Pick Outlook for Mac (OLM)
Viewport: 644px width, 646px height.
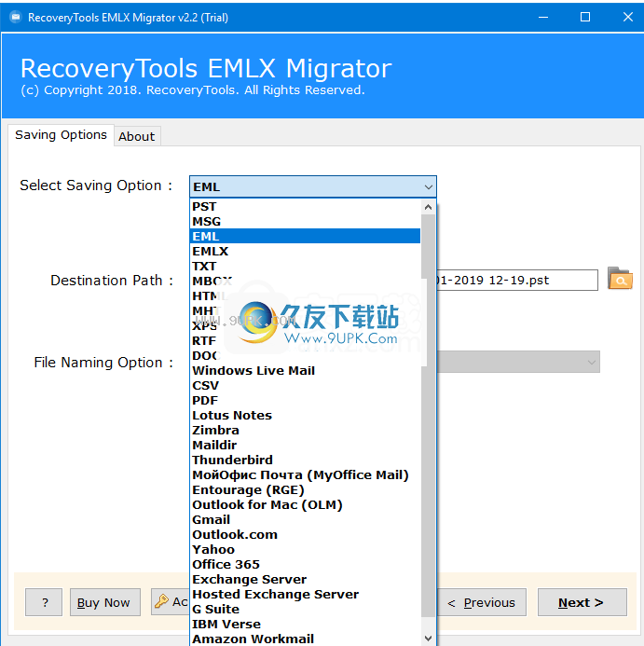click(306, 504)
